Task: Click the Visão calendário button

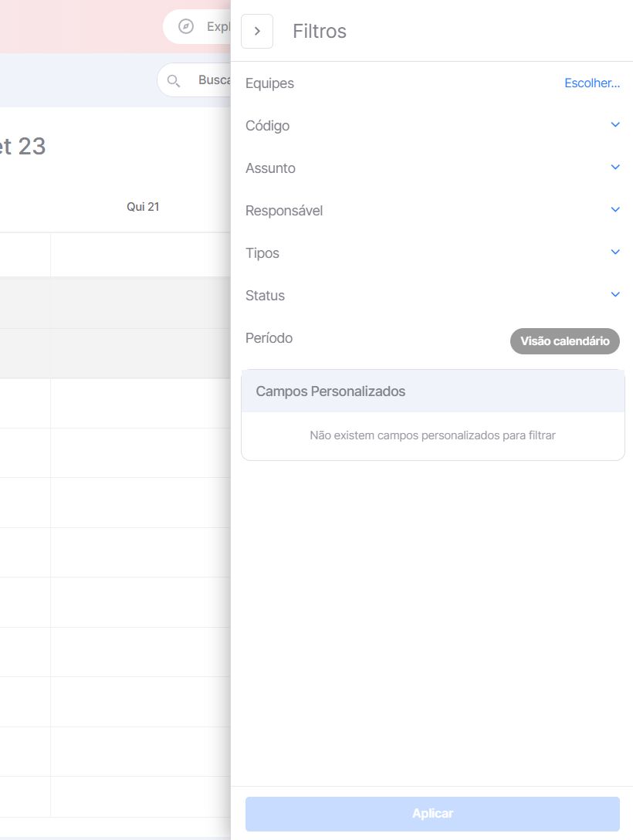Action: click(x=565, y=341)
